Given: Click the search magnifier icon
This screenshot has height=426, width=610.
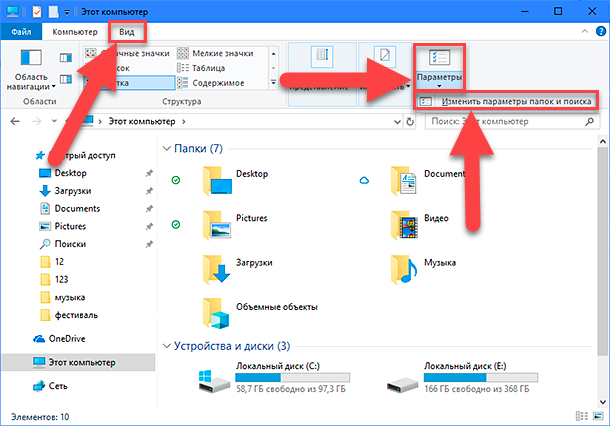Looking at the screenshot, I should coord(589,122).
